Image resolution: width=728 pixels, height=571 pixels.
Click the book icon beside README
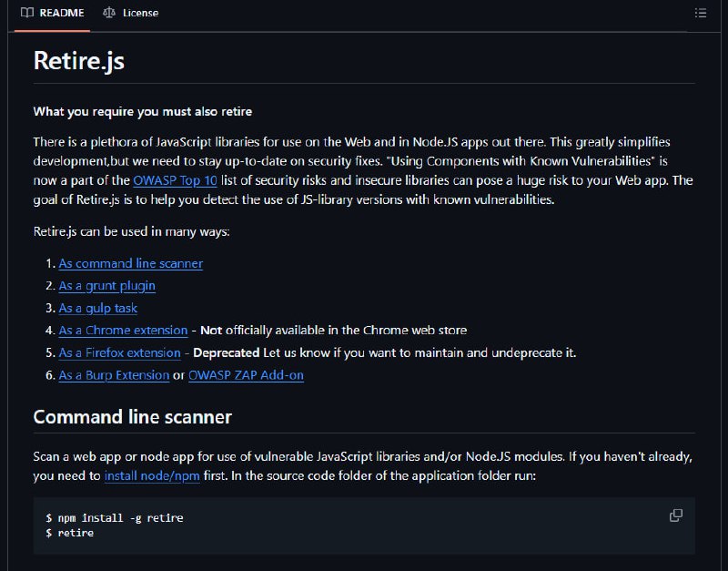click(x=27, y=13)
